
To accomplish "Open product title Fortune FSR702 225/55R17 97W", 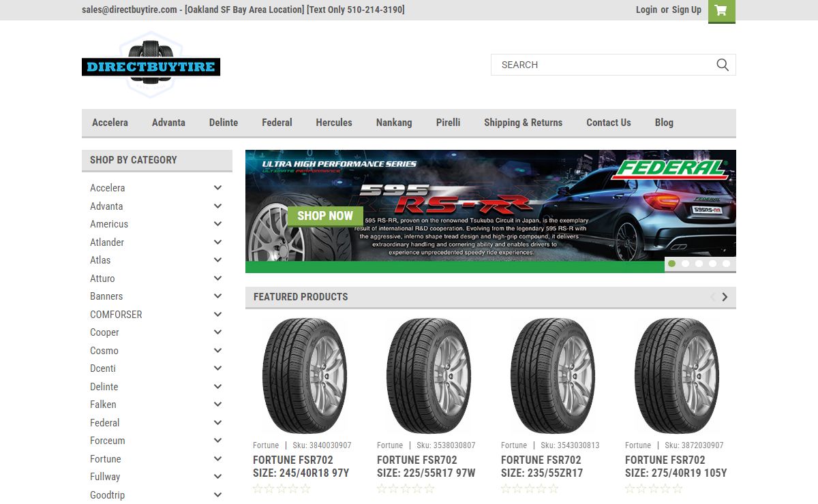I will 426,467.
